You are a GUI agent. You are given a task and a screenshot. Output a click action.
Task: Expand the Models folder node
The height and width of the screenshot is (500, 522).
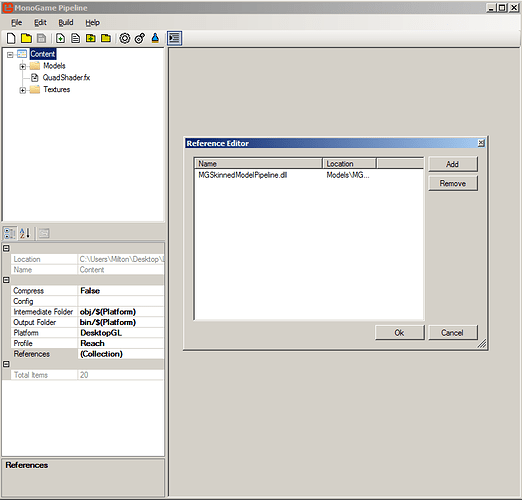pyautogui.click(x=22, y=66)
